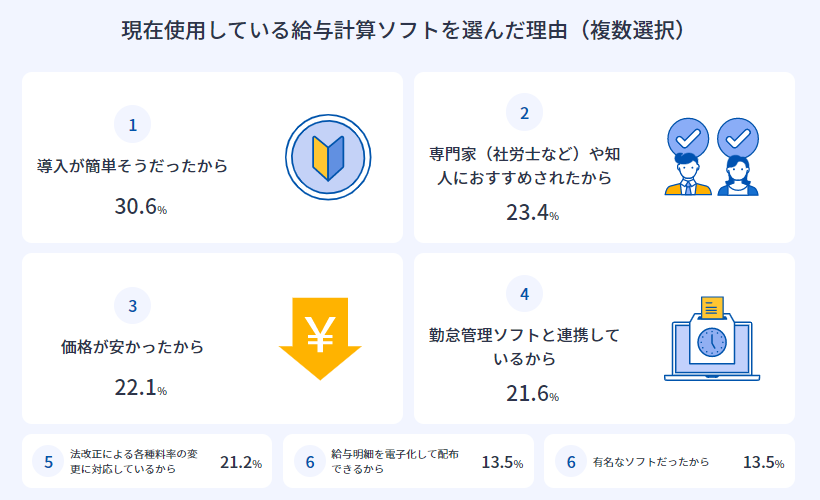Click the 21.2% value in the fifth card

pos(240,462)
